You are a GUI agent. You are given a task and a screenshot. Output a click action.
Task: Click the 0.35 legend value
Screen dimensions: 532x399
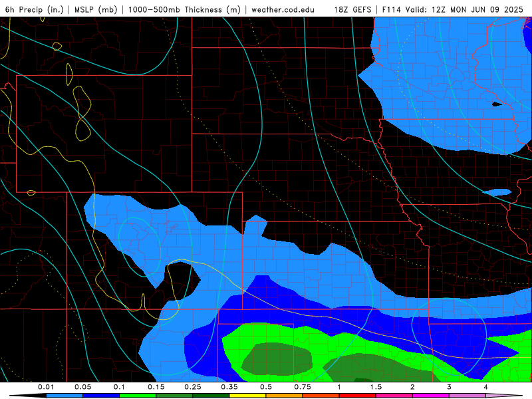pyautogui.click(x=229, y=387)
